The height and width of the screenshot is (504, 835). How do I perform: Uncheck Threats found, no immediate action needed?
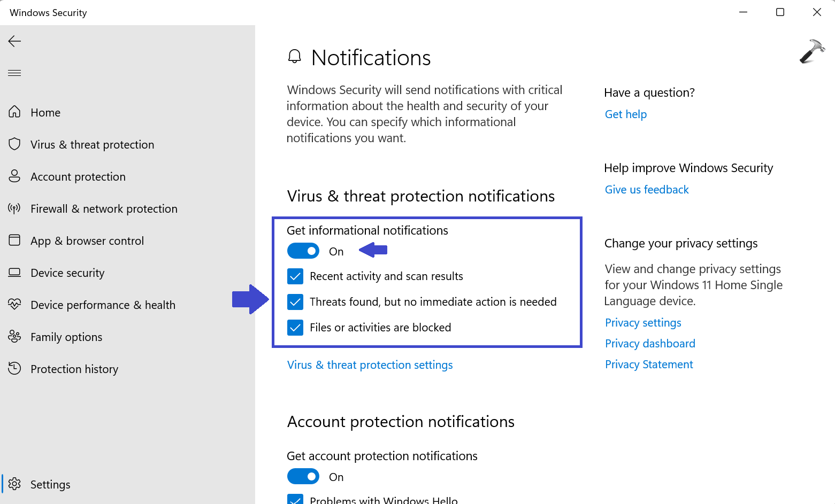(295, 302)
